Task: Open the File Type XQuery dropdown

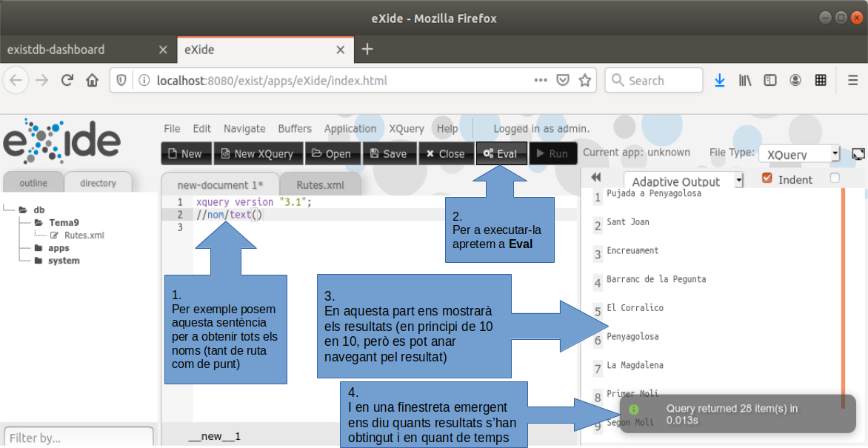Action: point(799,155)
